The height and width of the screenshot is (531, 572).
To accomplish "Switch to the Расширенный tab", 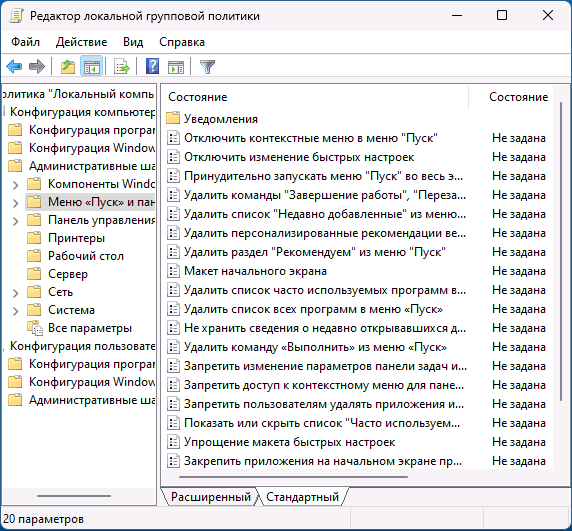I will click(x=210, y=497).
